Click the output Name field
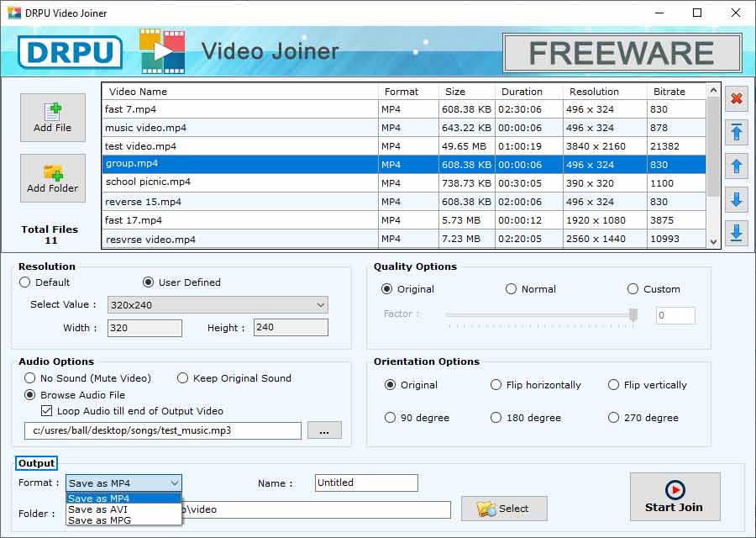The image size is (756, 538). tap(366, 483)
